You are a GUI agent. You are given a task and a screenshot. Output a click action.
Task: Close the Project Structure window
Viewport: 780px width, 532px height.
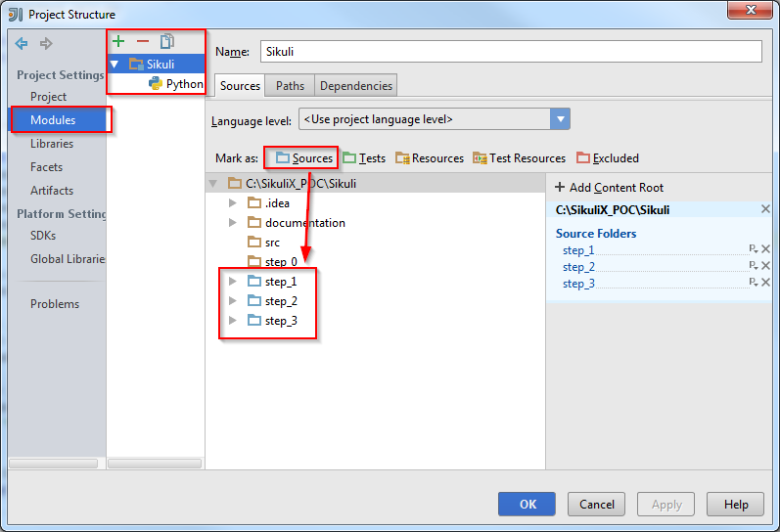751,10
